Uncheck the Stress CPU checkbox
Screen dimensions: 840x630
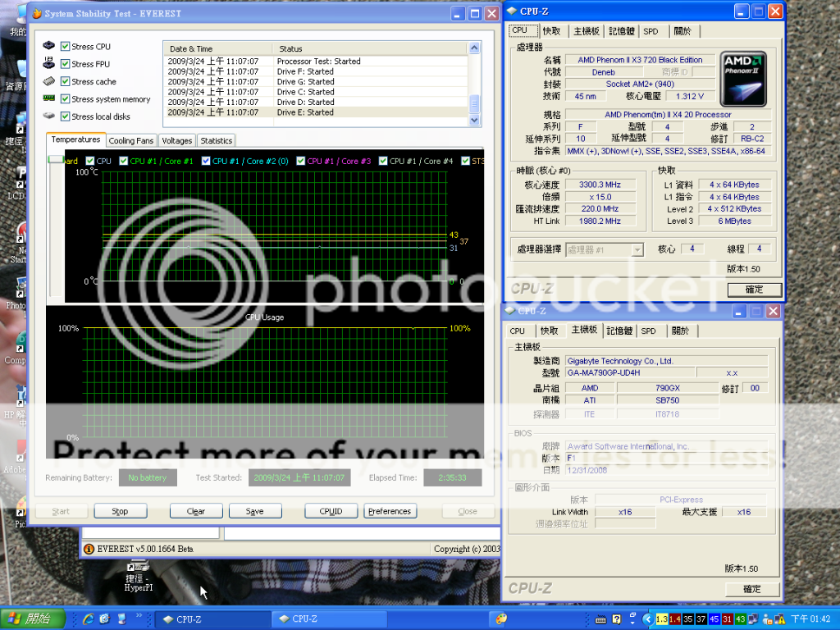click(x=65, y=47)
